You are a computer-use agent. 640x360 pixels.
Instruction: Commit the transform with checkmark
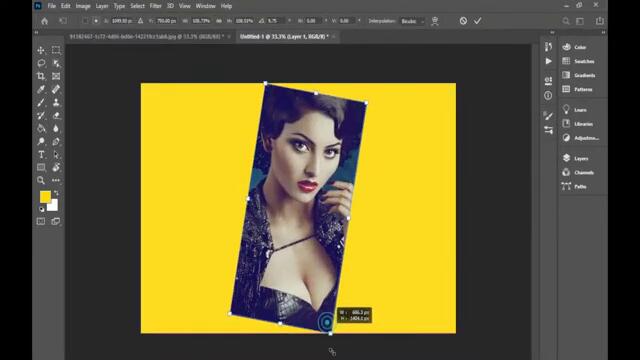pyautogui.click(x=478, y=21)
